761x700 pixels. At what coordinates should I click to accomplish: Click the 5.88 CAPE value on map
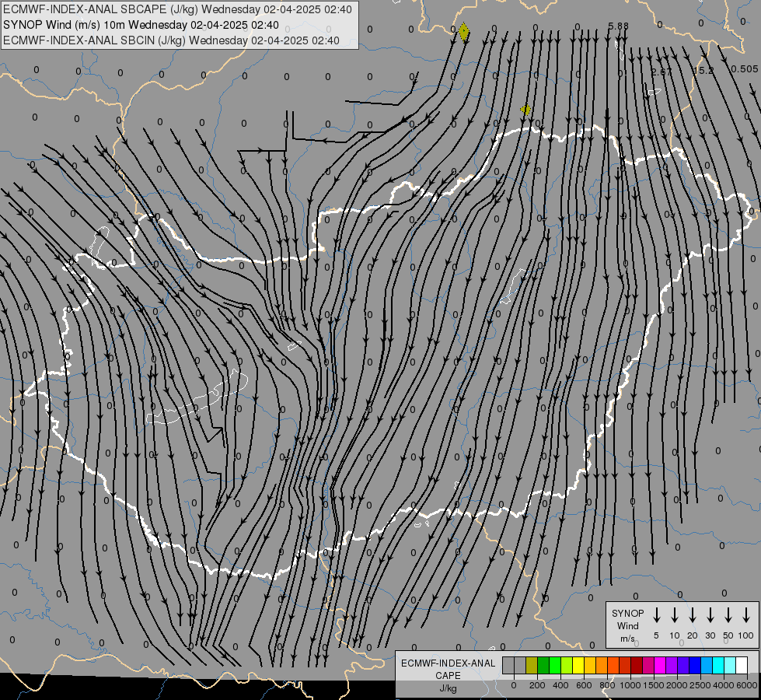click(x=618, y=26)
